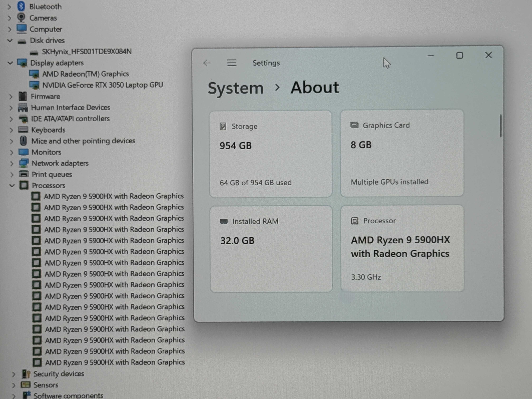
Task: Collapse the Display adapters node
Action: pos(10,63)
